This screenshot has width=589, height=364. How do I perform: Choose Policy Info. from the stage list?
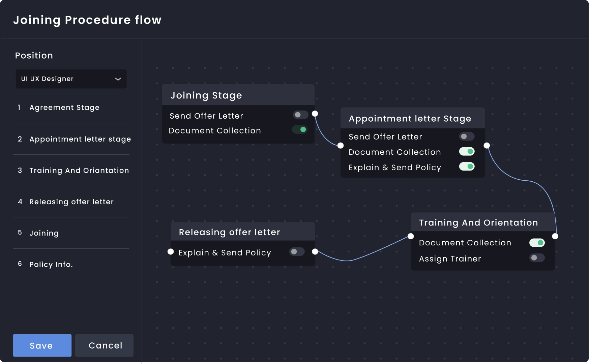click(51, 265)
